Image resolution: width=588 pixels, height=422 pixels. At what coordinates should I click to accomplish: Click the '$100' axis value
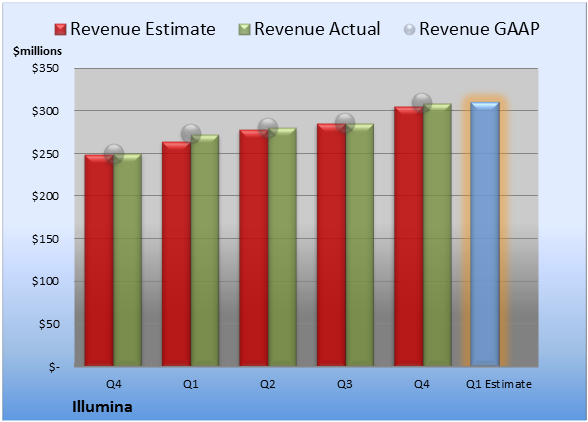coord(45,281)
